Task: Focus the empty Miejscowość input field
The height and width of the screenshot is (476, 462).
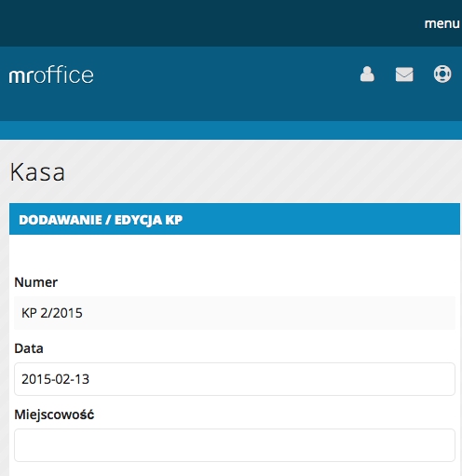Action: [x=235, y=445]
